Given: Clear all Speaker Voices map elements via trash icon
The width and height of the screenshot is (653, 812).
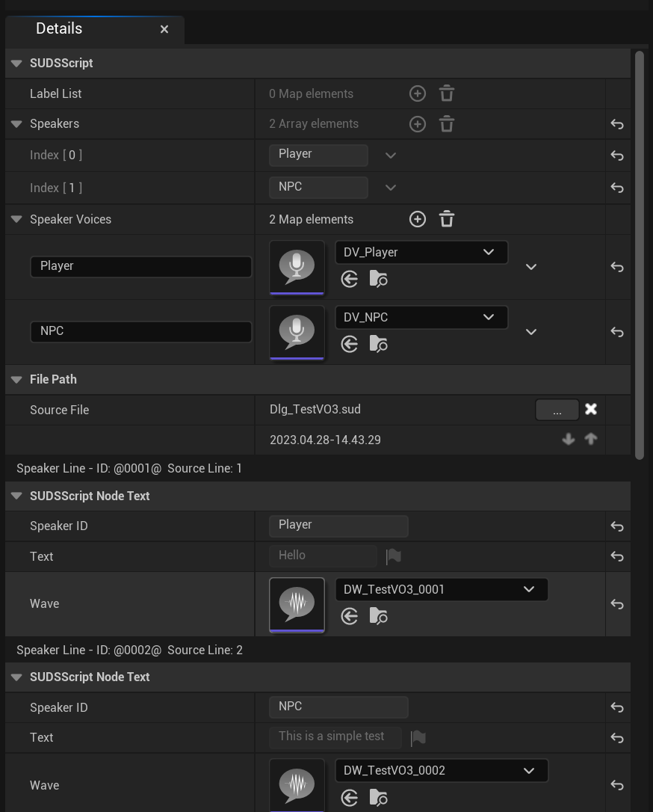Looking at the screenshot, I should click(x=446, y=218).
